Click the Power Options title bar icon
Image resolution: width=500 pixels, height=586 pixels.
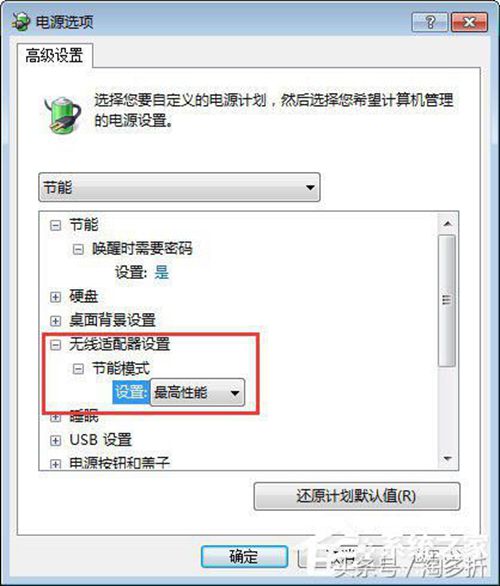tap(21, 21)
